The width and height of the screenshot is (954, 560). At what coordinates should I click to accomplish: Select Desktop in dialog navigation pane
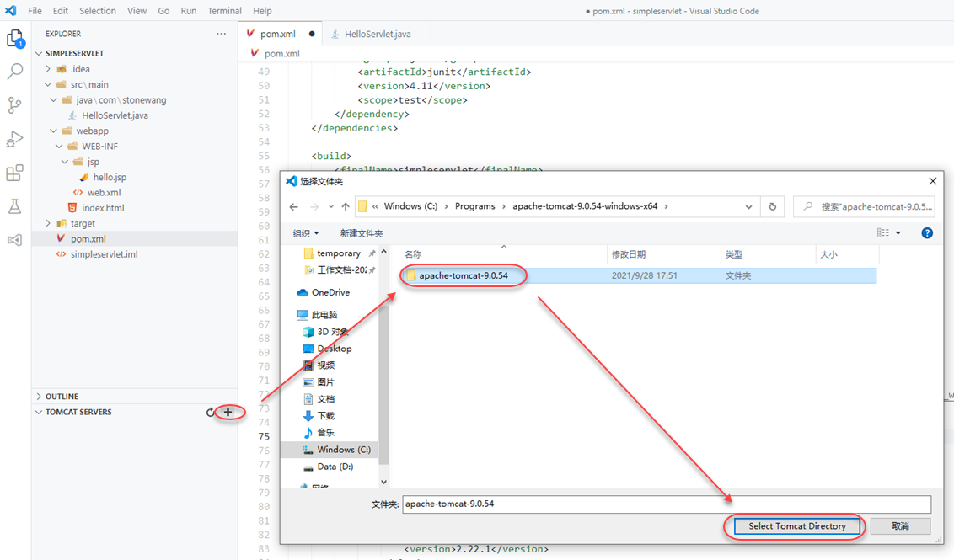[x=327, y=349]
